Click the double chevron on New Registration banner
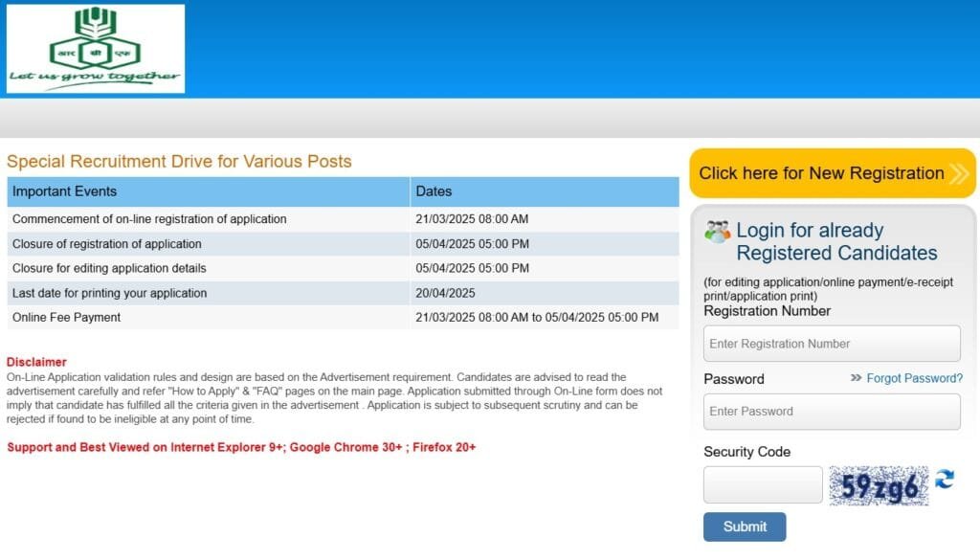Screen dimensions: 980x560 [x=959, y=173]
